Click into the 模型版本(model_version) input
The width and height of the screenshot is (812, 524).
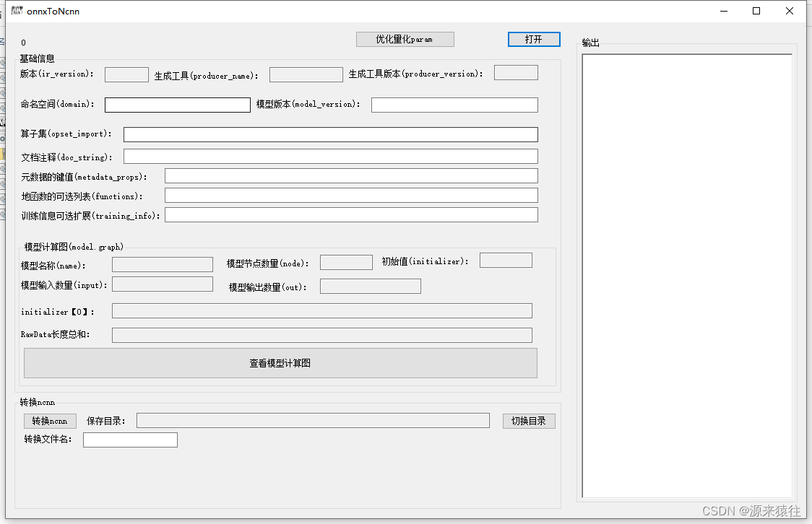(454, 105)
